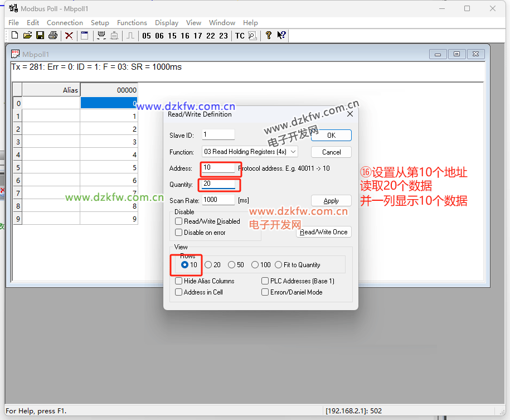Toggle PLC Addresses (Base 1) checkbox
Screen dimensions: 510x420
tap(265, 281)
